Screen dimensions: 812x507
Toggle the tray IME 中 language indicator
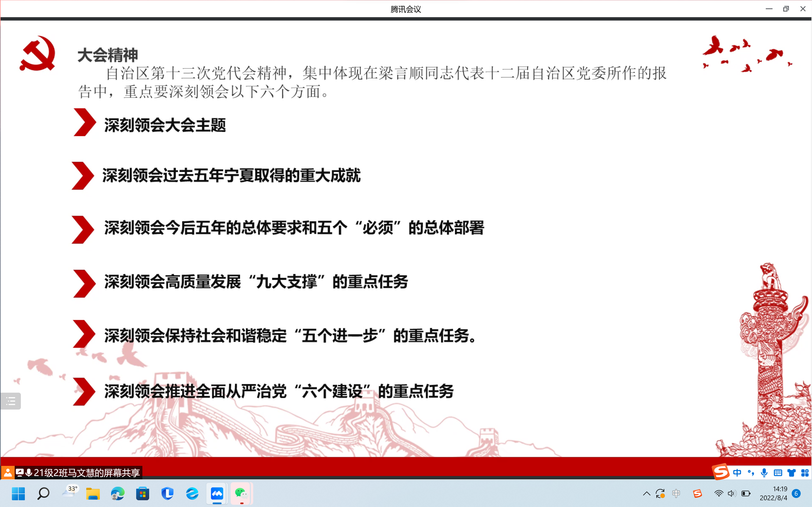point(676,493)
